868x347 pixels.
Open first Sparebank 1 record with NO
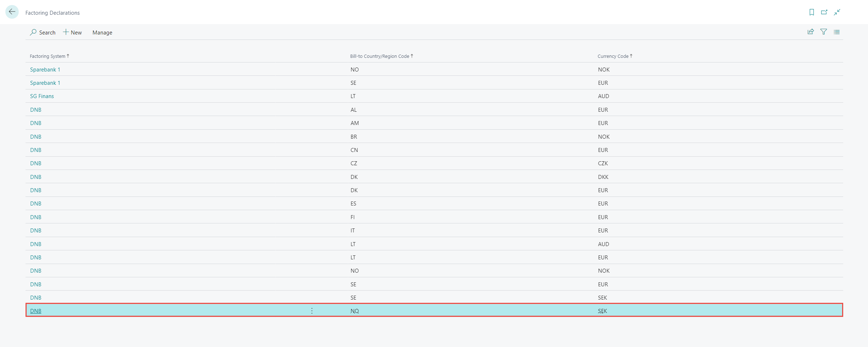(x=45, y=70)
